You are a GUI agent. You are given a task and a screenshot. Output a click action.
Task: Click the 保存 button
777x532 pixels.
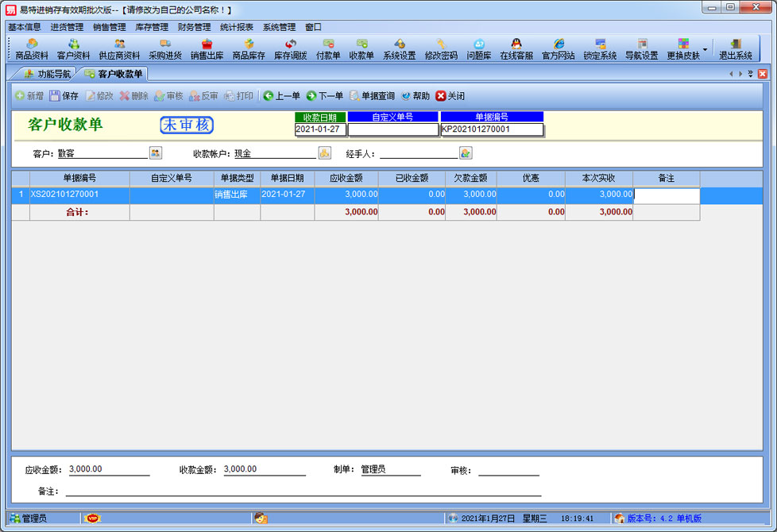[x=64, y=96]
